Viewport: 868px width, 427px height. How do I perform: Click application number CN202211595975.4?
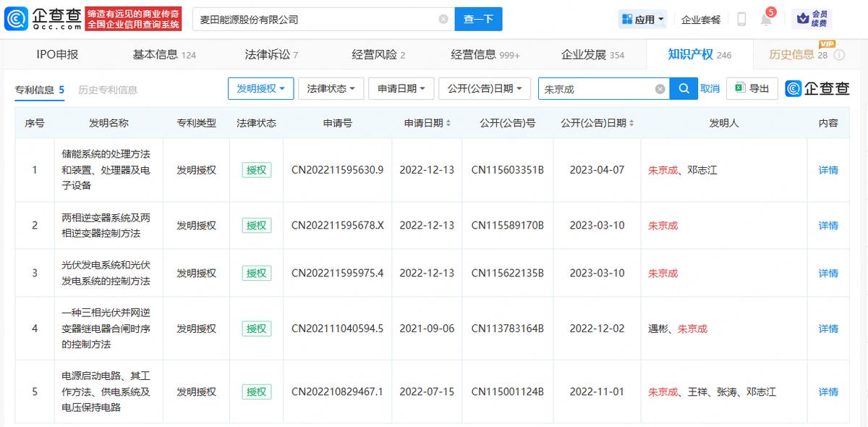[x=337, y=273]
